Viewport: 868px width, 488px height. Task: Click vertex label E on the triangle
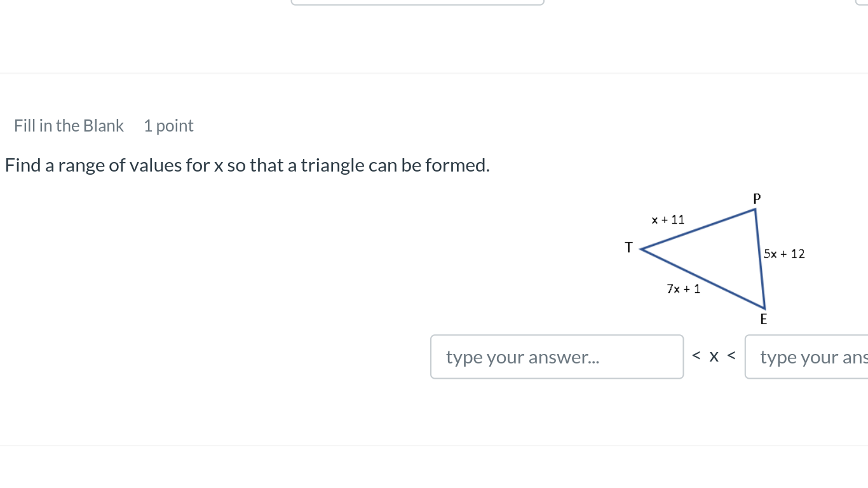point(764,320)
